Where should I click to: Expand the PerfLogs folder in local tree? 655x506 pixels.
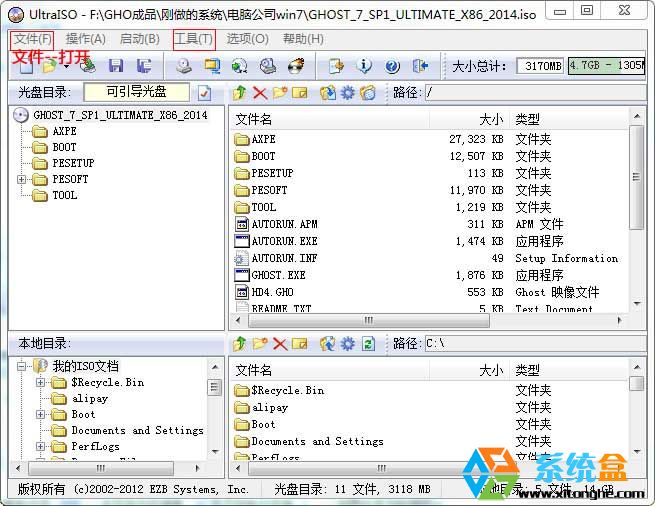pos(40,447)
